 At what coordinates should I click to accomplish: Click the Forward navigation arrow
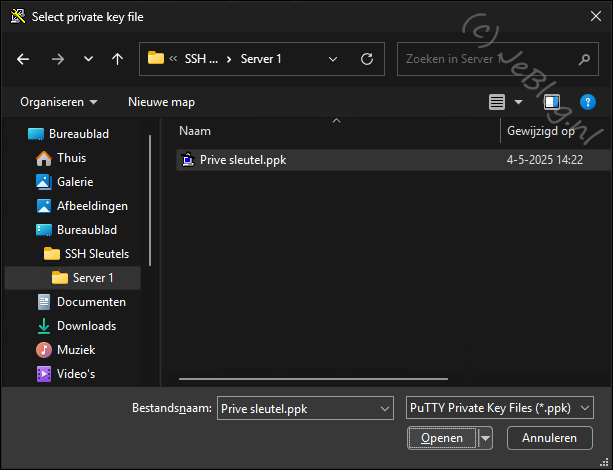coord(57,59)
